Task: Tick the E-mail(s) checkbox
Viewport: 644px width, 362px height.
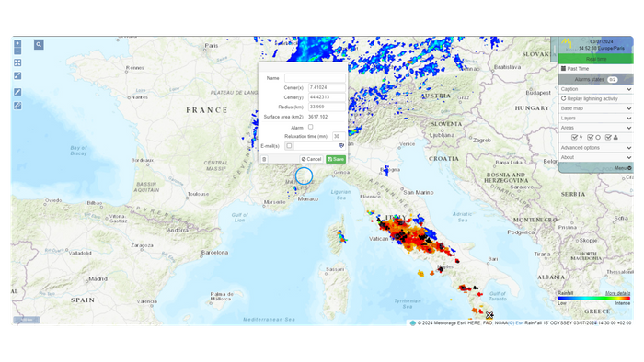Action: 289,145
